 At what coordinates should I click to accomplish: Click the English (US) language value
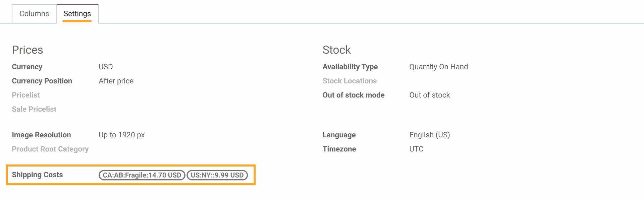coord(430,135)
